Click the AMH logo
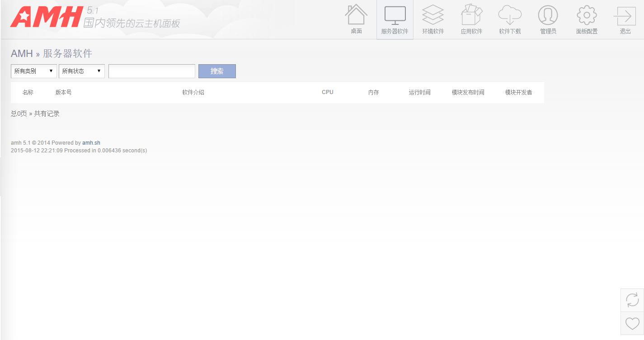Screen dimensions: 644x340 click(x=47, y=17)
